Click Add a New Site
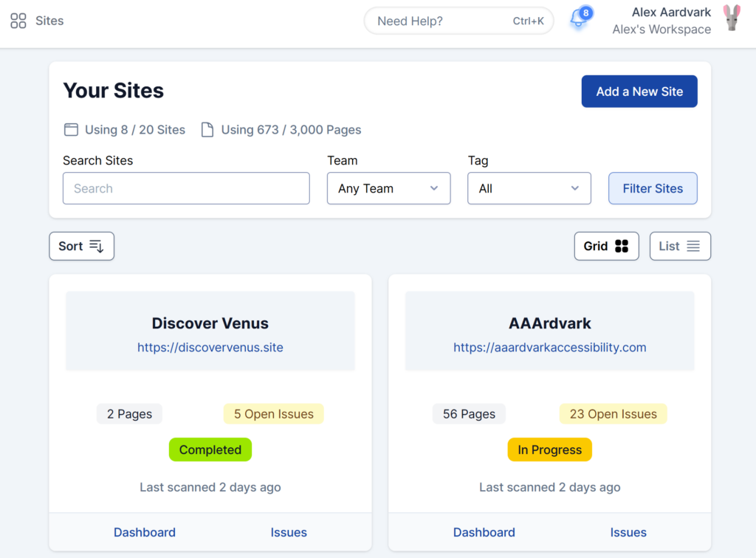This screenshot has width=756, height=558. click(x=639, y=92)
